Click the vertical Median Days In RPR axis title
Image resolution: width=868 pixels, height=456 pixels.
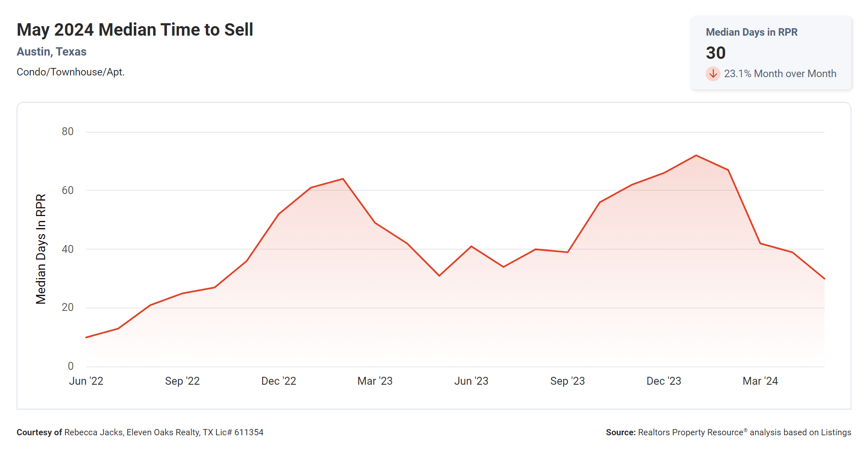41,249
